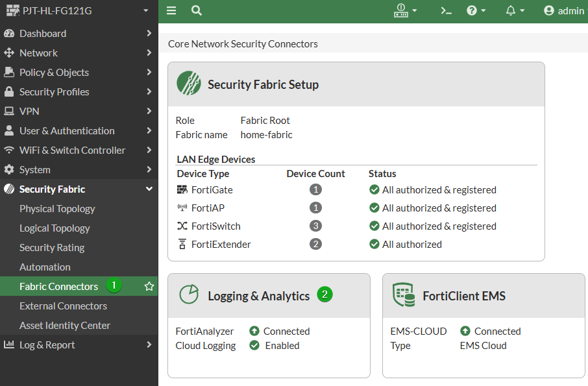Expand the System menu
Screen dimensions: 588x386
tap(79, 170)
